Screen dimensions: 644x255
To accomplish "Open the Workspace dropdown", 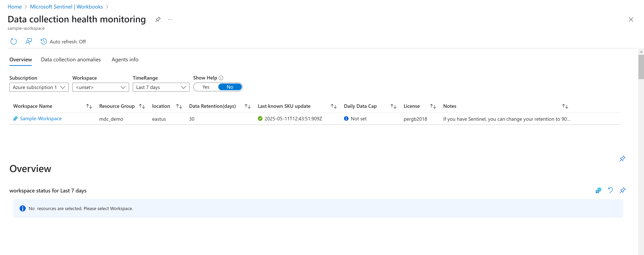I will [101, 87].
